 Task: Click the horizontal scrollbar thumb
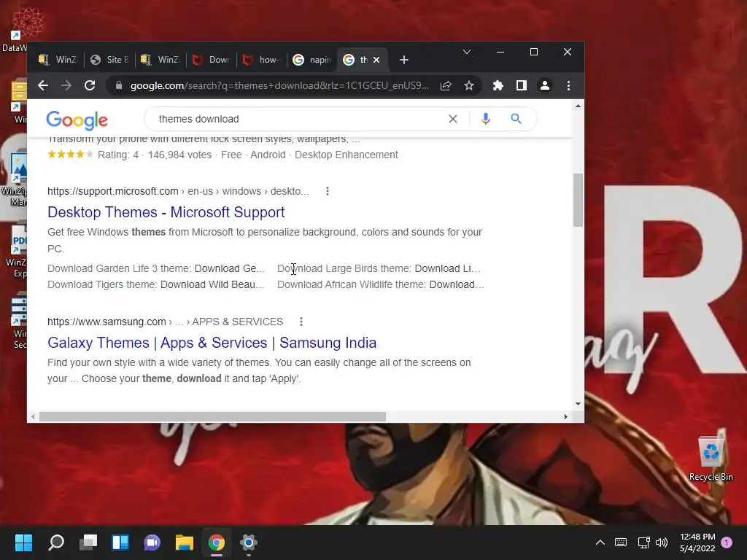point(212,416)
